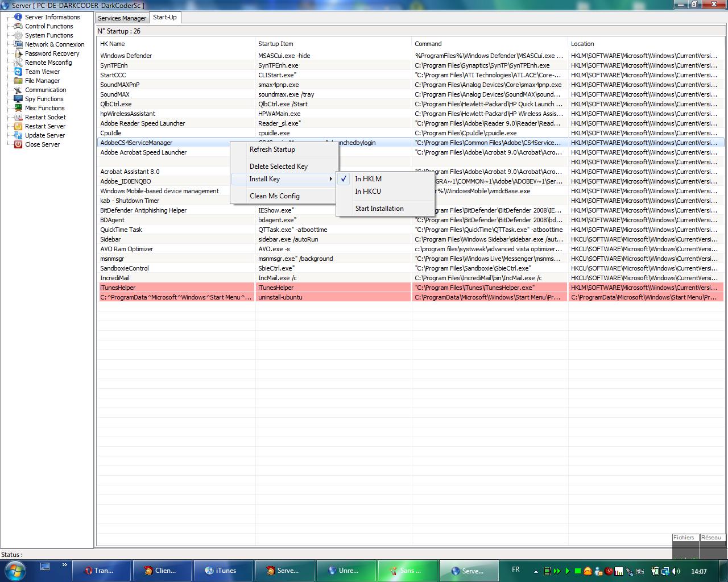This screenshot has height=582, width=728.
Task: Select the System Functions gear icon
Action: click(18, 35)
